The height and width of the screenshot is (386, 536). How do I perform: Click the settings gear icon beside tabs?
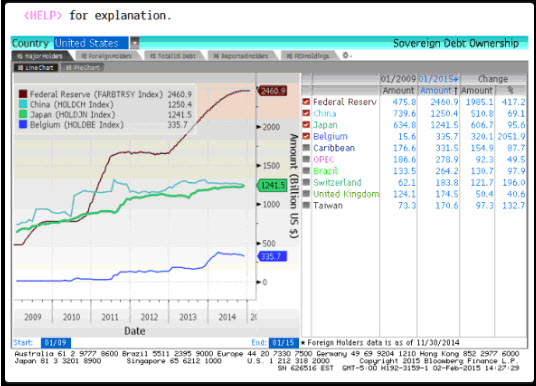pyautogui.click(x=346, y=55)
